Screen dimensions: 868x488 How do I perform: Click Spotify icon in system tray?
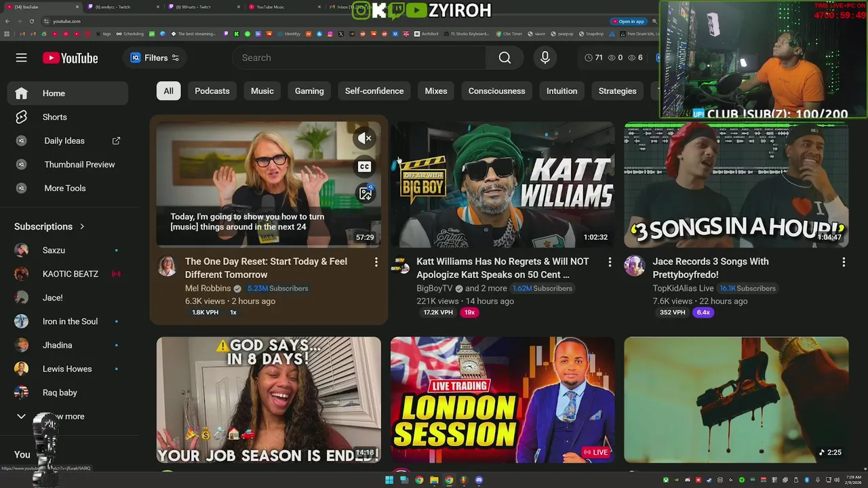[x=741, y=480]
